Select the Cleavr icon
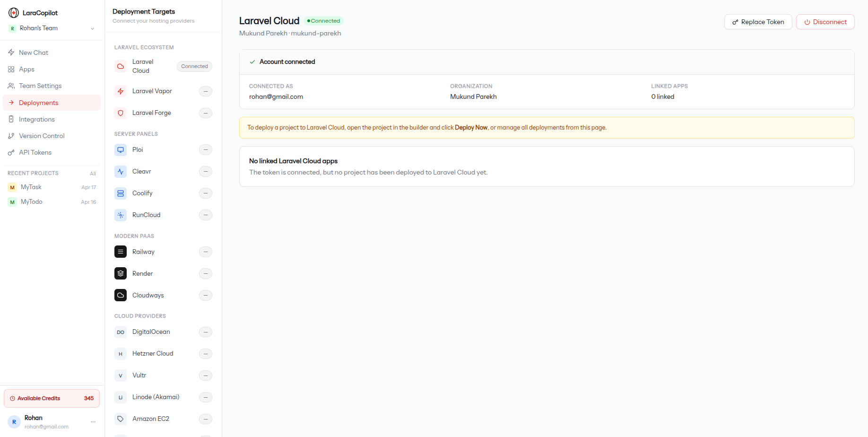This screenshot has width=868, height=437. point(121,171)
